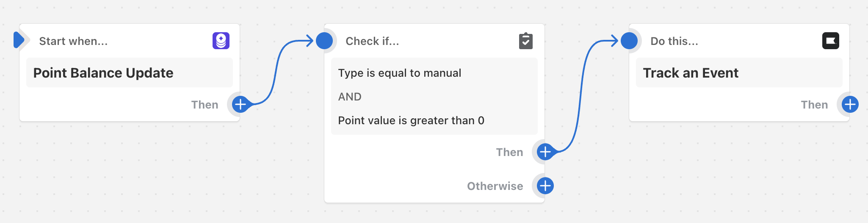Select the Start when header
The image size is (868, 223).
pos(74,41)
